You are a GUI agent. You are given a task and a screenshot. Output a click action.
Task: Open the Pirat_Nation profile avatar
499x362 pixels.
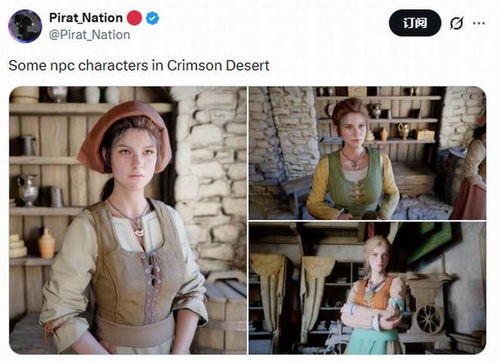pos(25,26)
